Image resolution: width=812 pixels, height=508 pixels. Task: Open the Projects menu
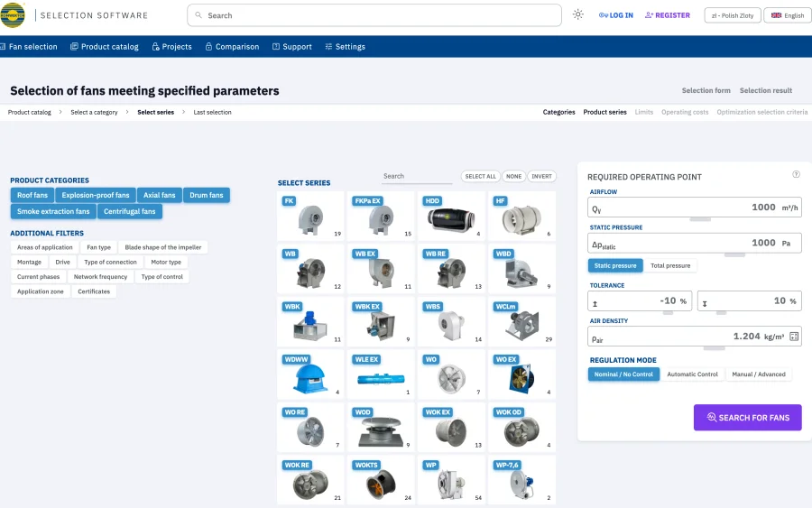pyautogui.click(x=172, y=47)
